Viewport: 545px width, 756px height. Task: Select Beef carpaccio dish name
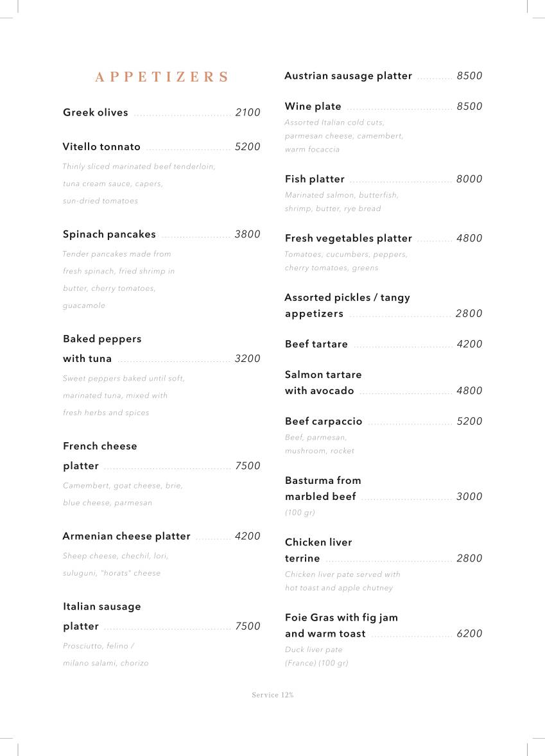(x=323, y=422)
